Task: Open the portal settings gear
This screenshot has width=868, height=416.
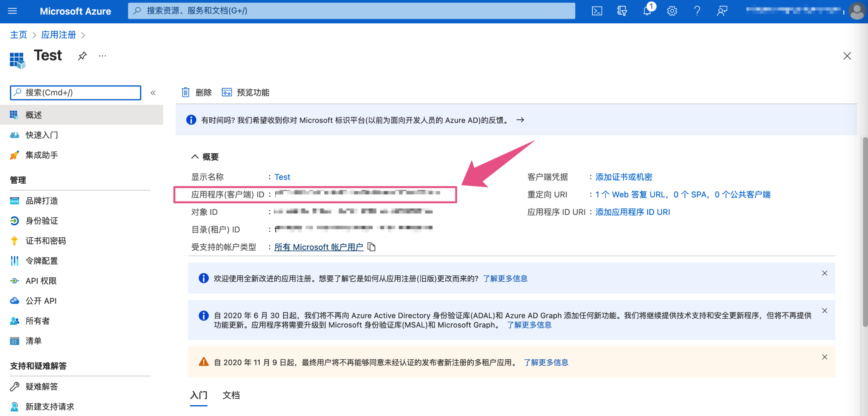Action: (x=672, y=11)
